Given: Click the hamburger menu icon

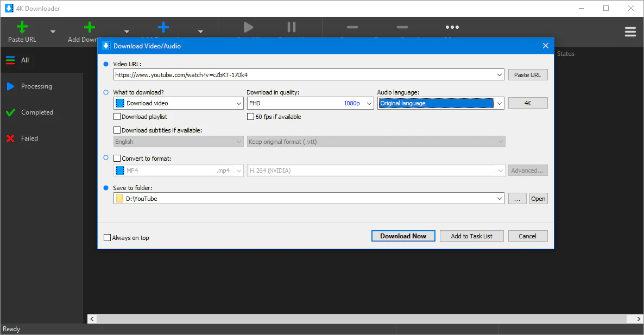Looking at the screenshot, I should tap(630, 32).
